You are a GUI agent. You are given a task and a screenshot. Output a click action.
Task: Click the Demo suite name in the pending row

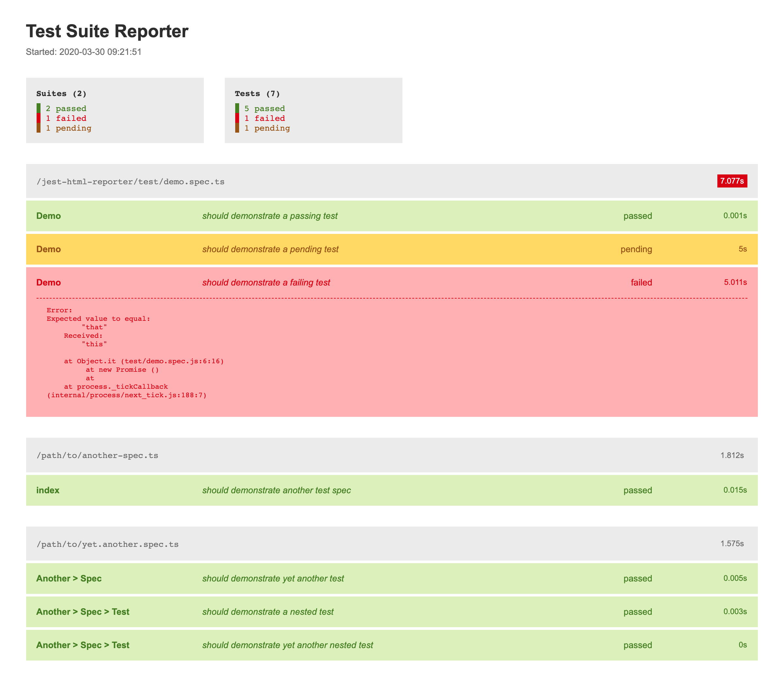[x=49, y=249]
